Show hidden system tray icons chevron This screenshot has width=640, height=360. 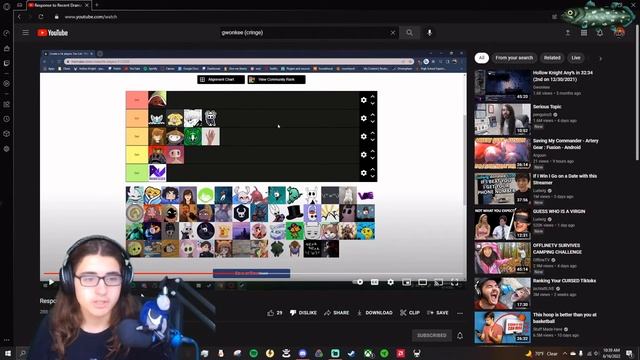[565, 353]
